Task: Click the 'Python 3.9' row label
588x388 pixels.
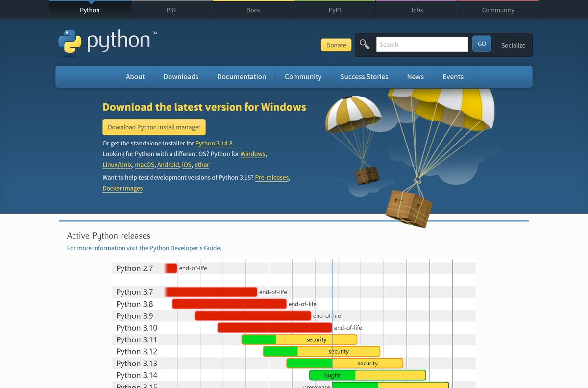Action: [135, 316]
